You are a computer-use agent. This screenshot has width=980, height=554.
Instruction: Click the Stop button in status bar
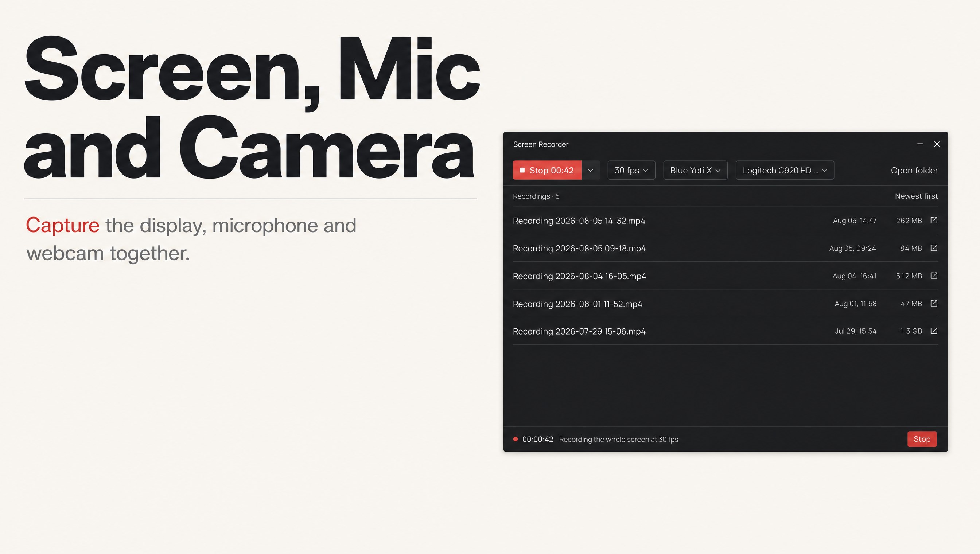click(x=922, y=439)
